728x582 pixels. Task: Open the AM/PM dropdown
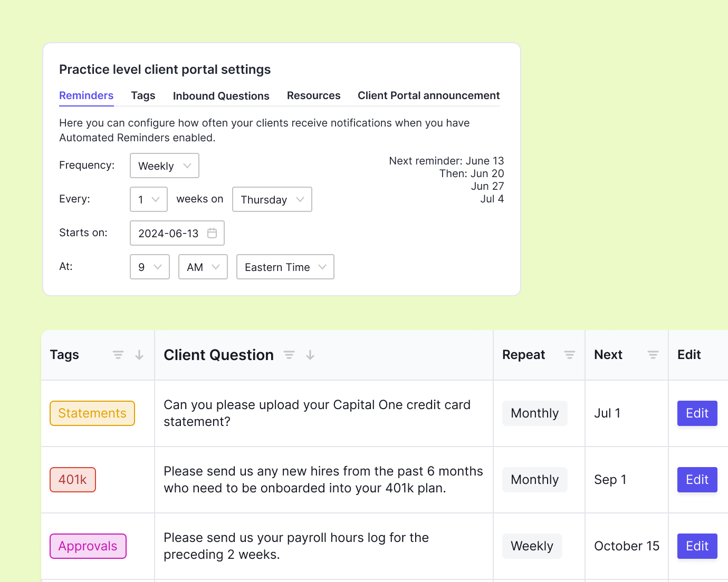(203, 267)
